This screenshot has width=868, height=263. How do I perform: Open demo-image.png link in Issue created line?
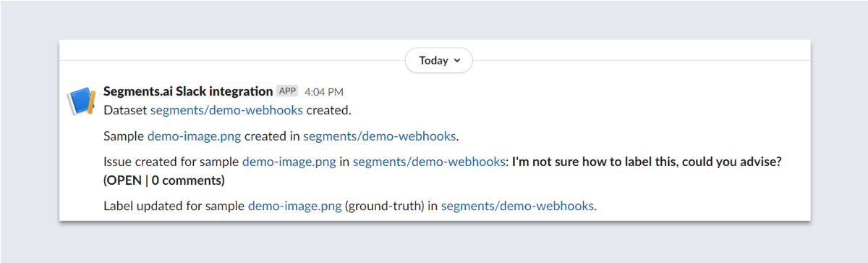289,162
